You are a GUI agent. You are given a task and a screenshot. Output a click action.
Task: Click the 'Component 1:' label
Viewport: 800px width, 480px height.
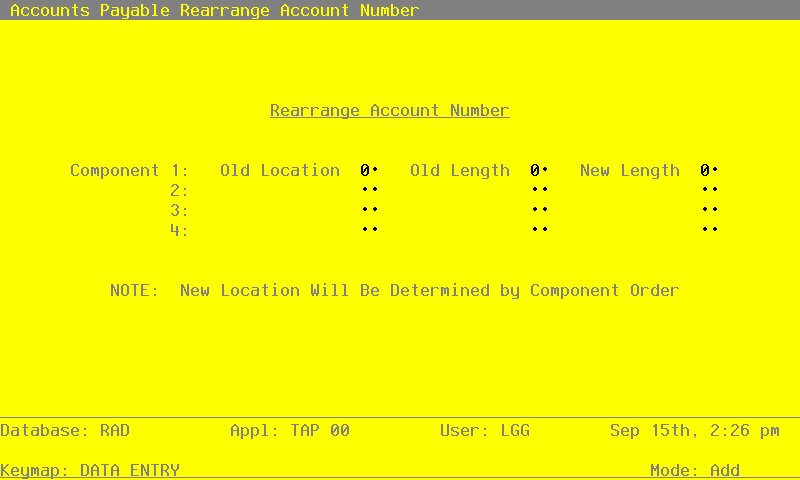tap(130, 170)
